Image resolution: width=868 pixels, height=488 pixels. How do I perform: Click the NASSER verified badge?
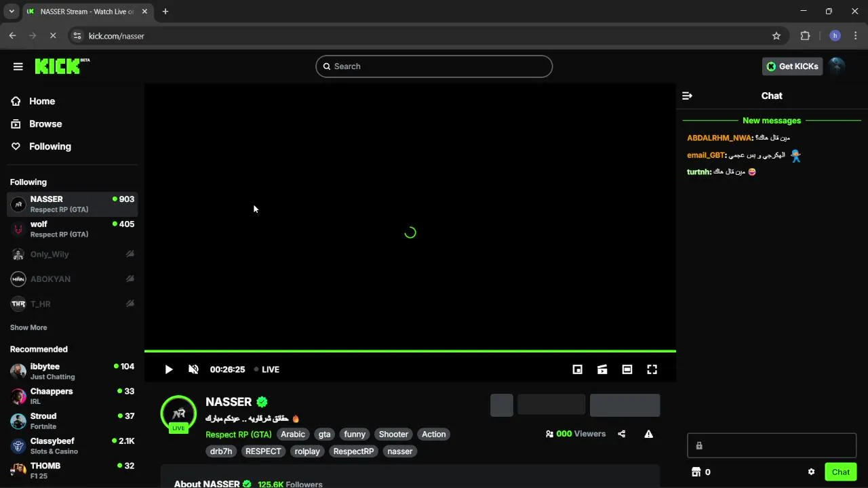pos(262,402)
